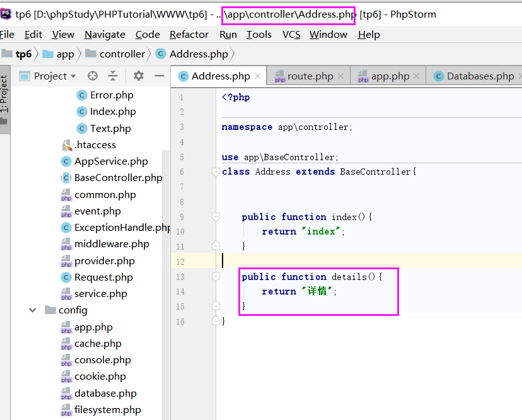Toggle the 1: Project side tool window

pyautogui.click(x=4, y=95)
